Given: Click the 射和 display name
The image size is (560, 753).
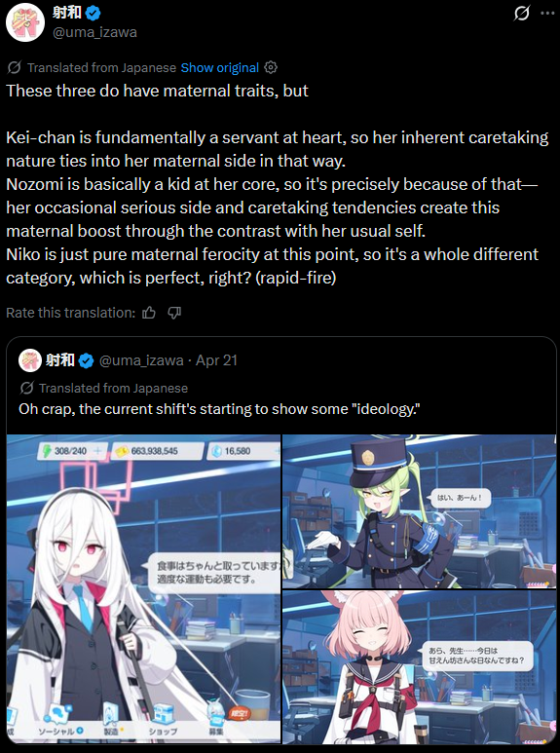Looking at the screenshot, I should tap(67, 13).
